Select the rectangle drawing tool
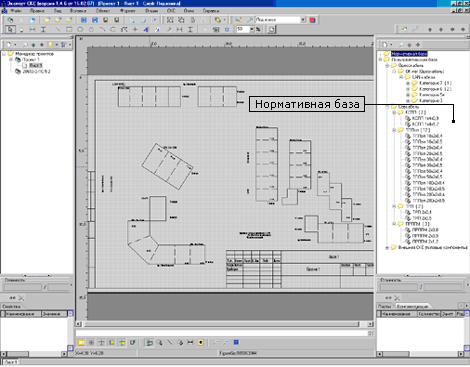The height and width of the screenshot is (367, 470). (69, 29)
